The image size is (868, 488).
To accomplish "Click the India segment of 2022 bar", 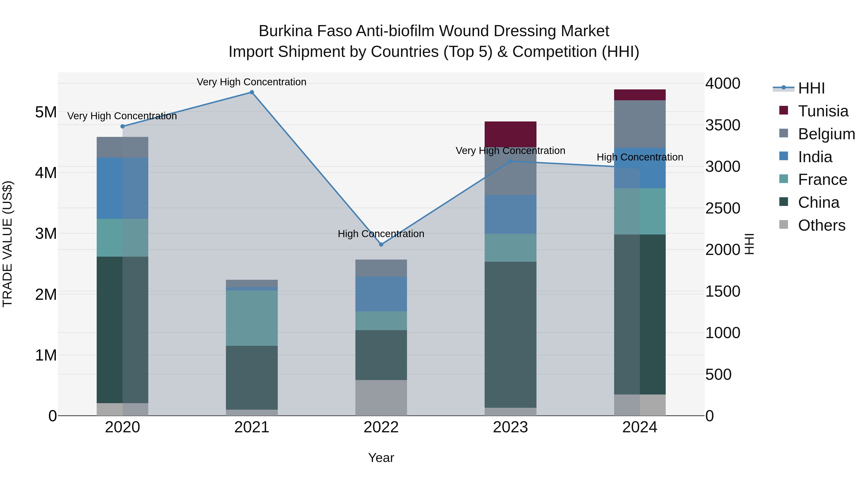I will point(381,294).
